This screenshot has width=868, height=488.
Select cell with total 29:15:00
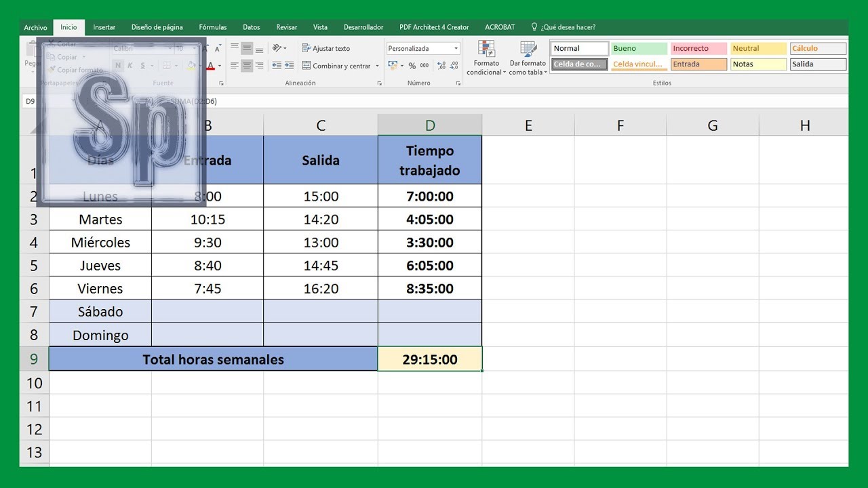tap(430, 359)
